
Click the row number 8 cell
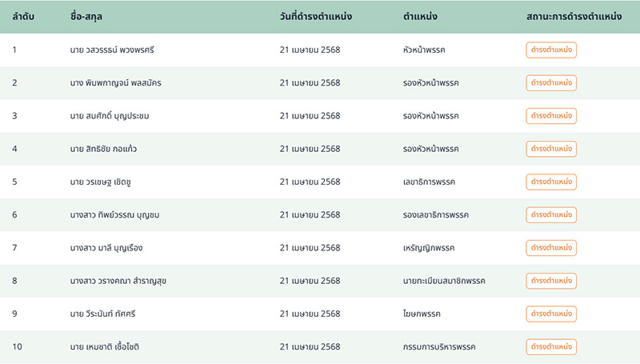[14, 281]
